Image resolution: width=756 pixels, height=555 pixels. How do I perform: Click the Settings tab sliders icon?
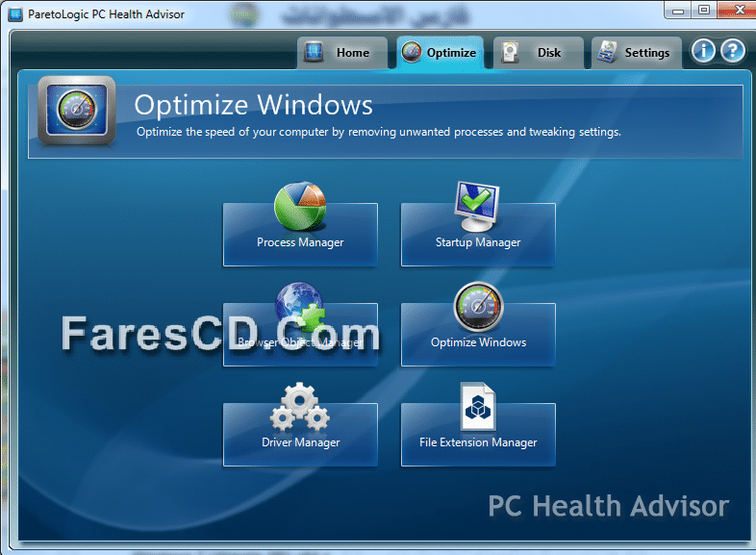point(607,52)
